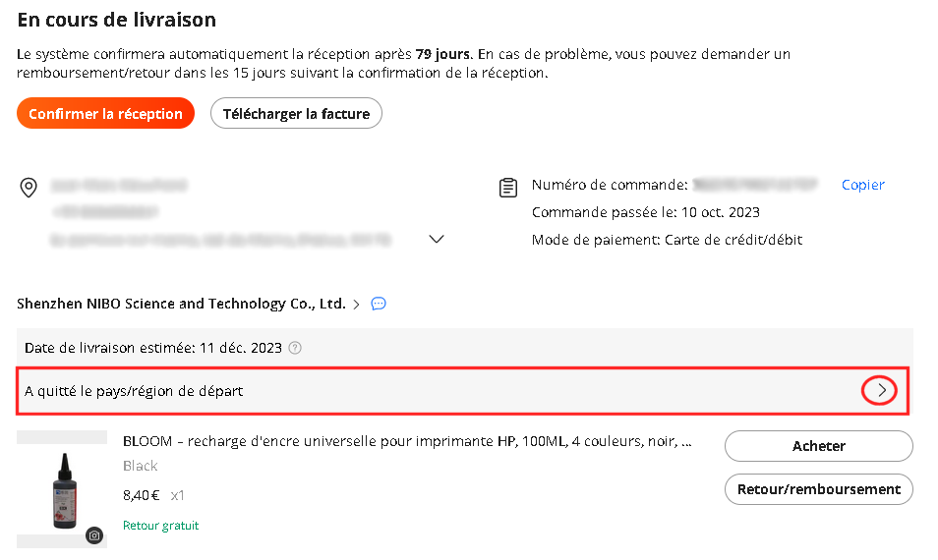938x560 pixels.
Task: Click the 'Retour gratuit' green label
Action: click(x=160, y=526)
